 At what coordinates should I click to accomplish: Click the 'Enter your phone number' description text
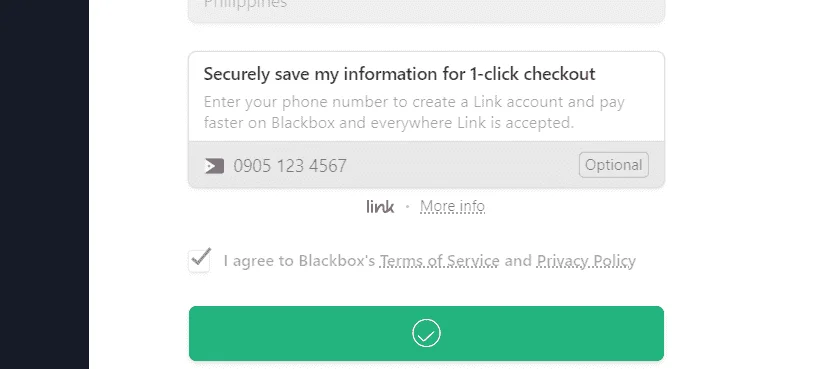click(414, 112)
